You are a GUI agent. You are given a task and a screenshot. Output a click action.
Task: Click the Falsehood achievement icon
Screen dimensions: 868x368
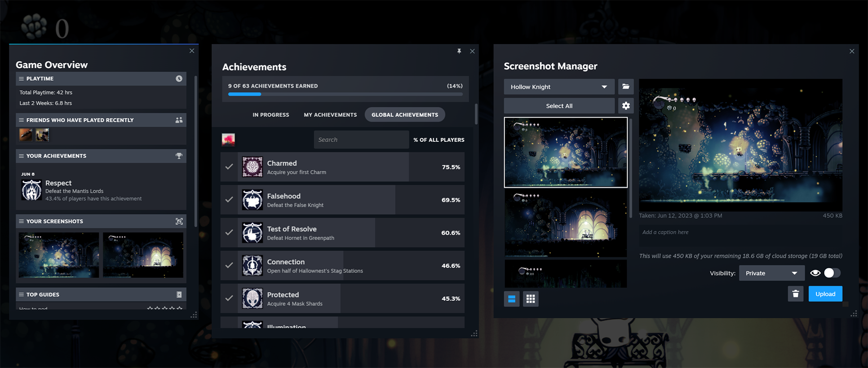click(252, 200)
